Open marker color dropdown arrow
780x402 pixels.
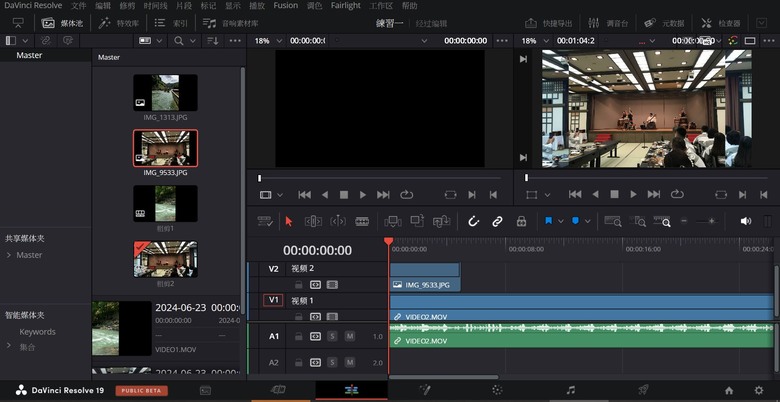pos(587,221)
